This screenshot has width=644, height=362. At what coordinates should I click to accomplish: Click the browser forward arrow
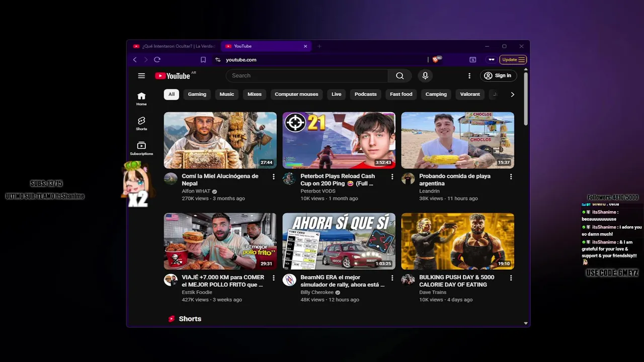(x=146, y=59)
